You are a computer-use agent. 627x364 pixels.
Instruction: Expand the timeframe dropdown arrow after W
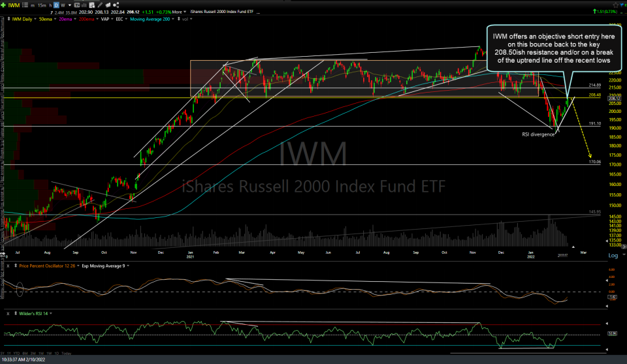pyautogui.click(x=70, y=5)
